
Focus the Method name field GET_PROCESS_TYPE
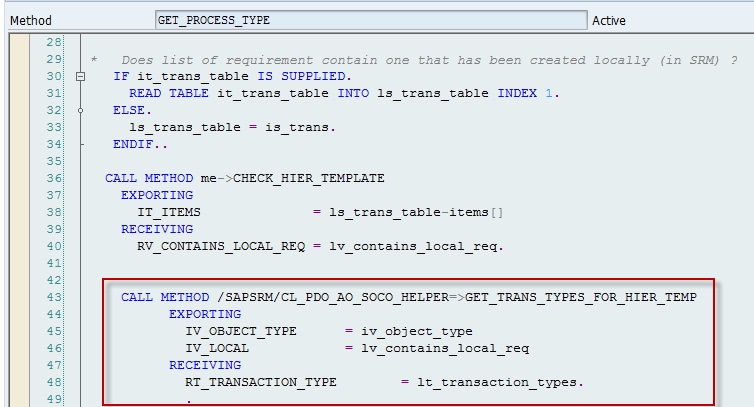click(371, 20)
